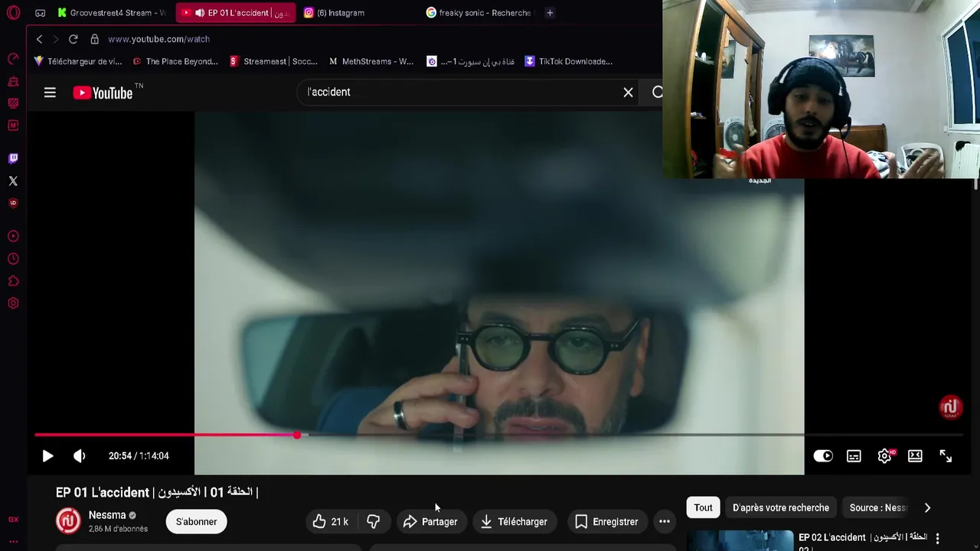Play the video
Viewport: 980px width, 551px height.
pos(47,456)
